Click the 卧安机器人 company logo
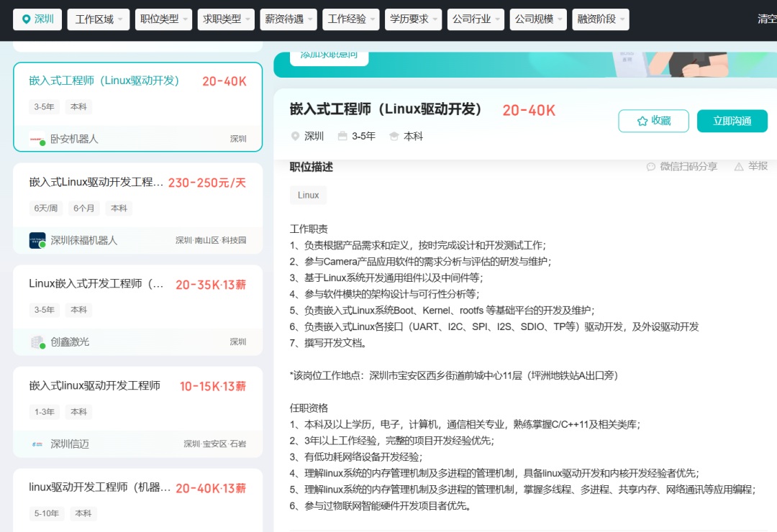 pos(37,139)
